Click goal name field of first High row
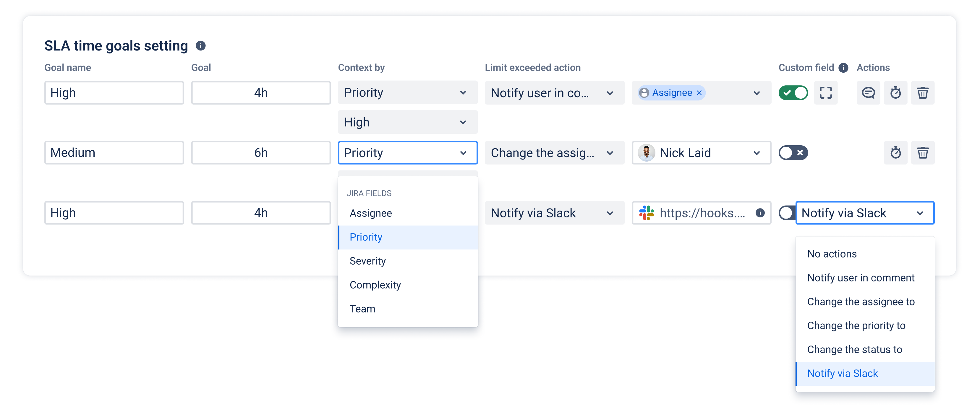Image resolution: width=980 pixels, height=420 pixels. pos(114,93)
